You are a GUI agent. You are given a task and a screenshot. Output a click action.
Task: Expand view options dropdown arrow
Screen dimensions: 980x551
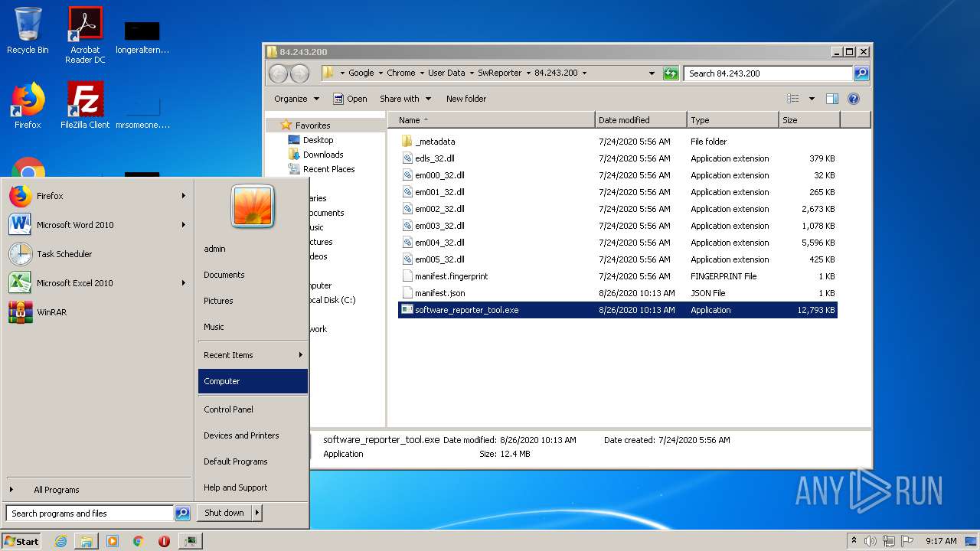point(812,99)
